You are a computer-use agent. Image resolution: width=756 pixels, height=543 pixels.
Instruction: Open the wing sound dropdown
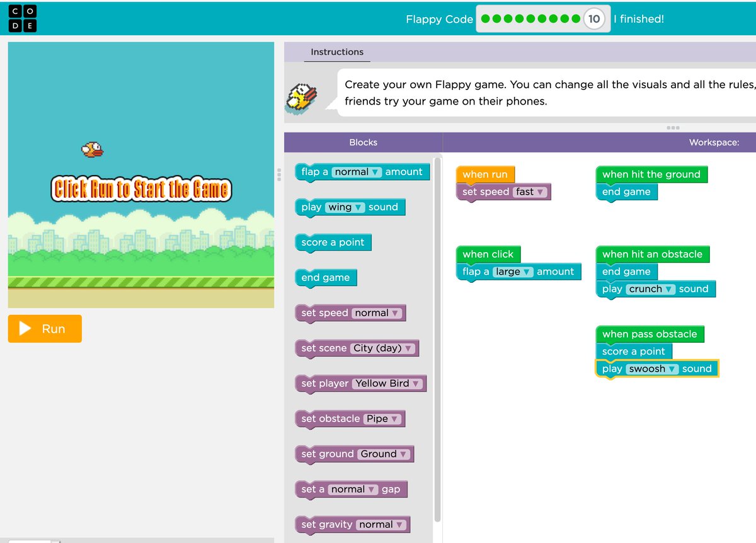tap(345, 207)
